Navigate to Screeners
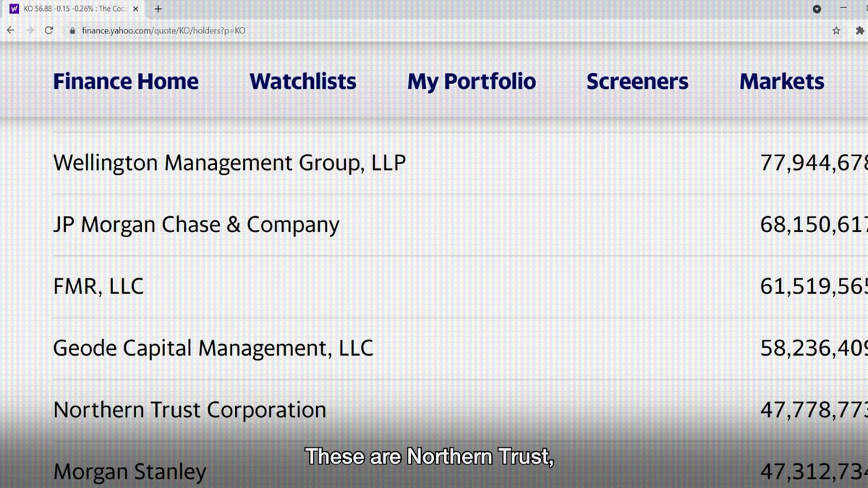This screenshot has height=488, width=868. point(637,82)
